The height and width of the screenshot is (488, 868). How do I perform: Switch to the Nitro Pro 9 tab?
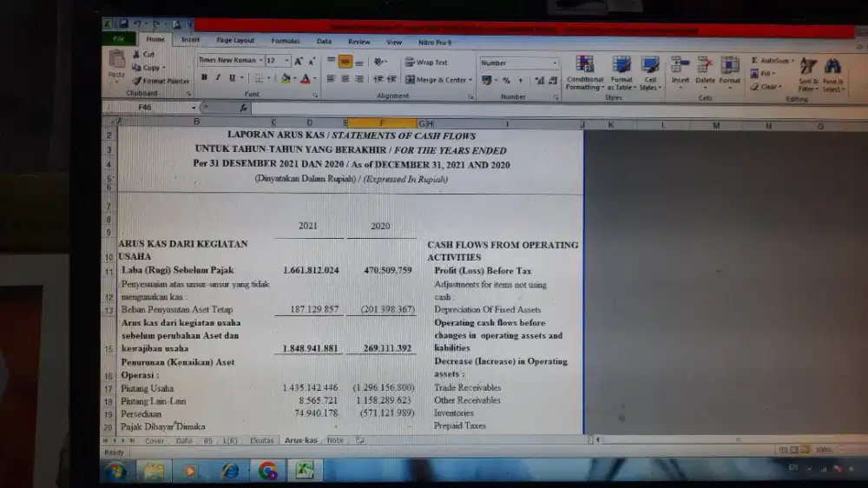[x=435, y=42]
